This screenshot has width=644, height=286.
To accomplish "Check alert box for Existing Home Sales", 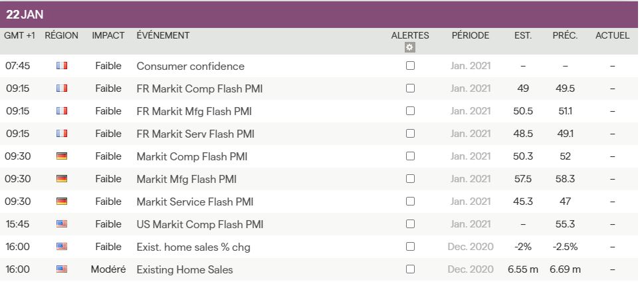I will coord(410,269).
